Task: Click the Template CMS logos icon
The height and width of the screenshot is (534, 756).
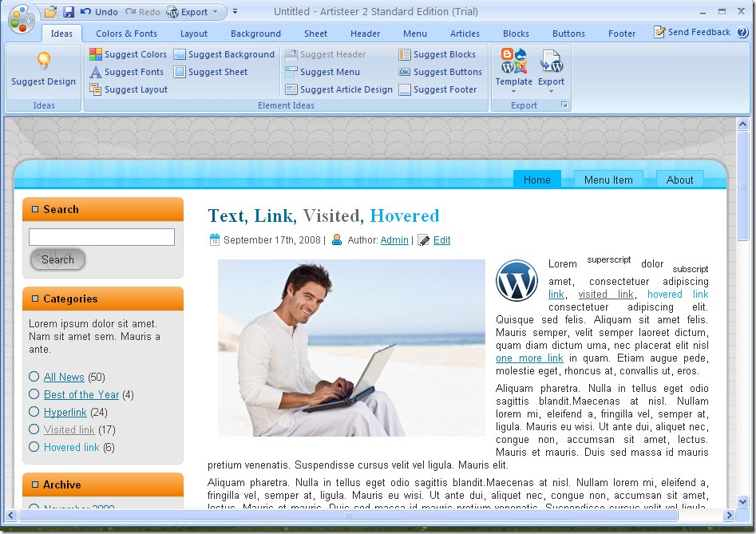Action: 513,61
